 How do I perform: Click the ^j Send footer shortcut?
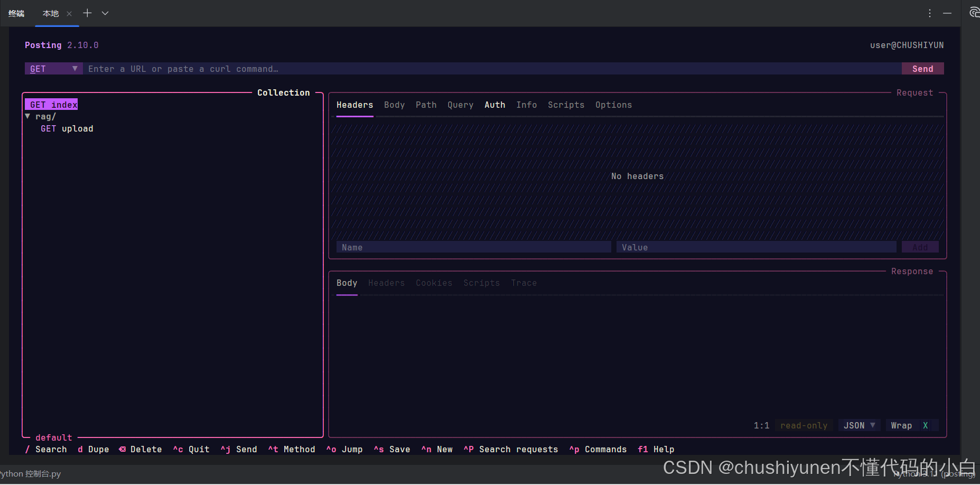click(238, 450)
